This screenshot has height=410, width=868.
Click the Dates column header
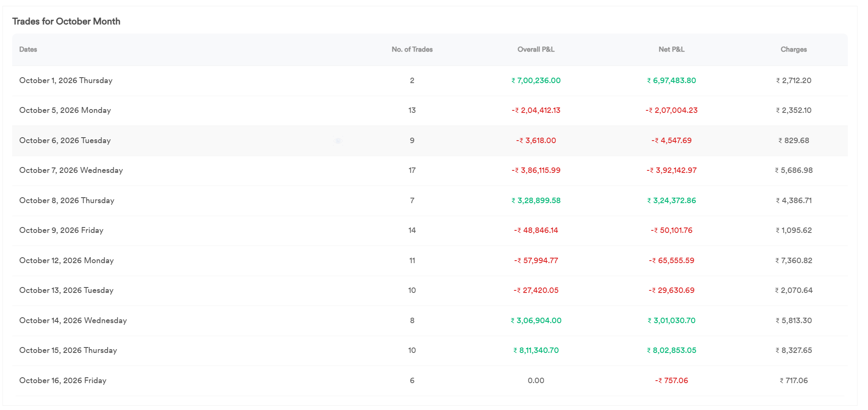point(28,50)
